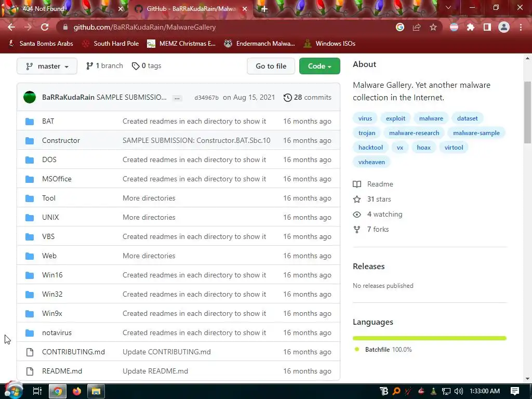Select the vxheaven topic tag
532x399 pixels.
coord(371,162)
